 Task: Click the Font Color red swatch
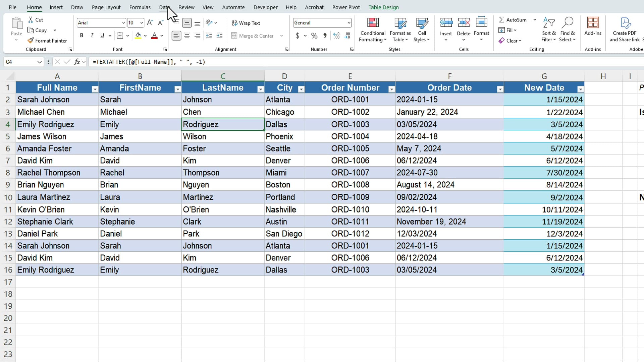click(x=154, y=36)
